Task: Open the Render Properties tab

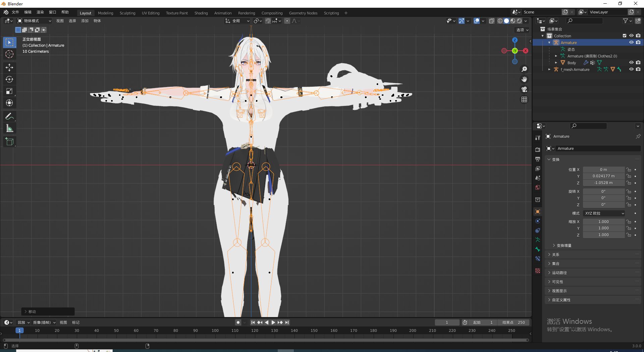Action: 538,149
